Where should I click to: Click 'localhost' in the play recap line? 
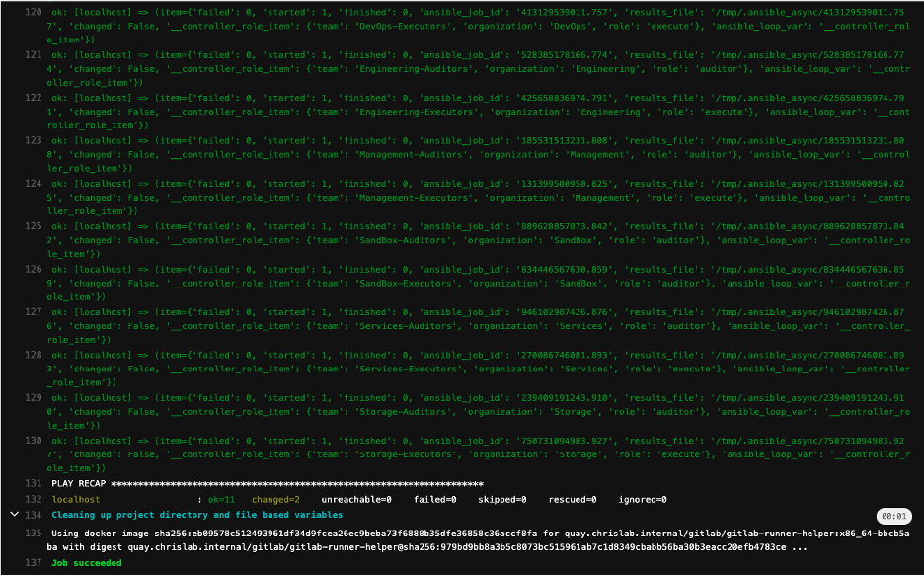click(75, 500)
